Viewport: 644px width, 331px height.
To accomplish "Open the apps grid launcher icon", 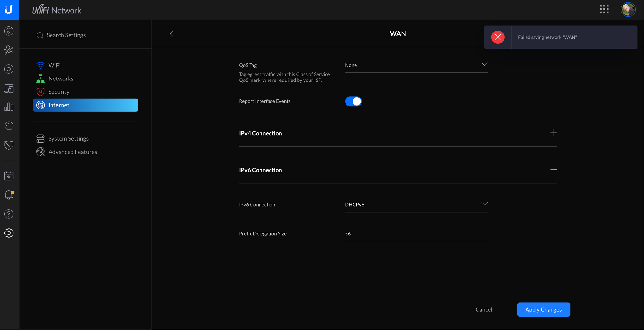I will [604, 9].
